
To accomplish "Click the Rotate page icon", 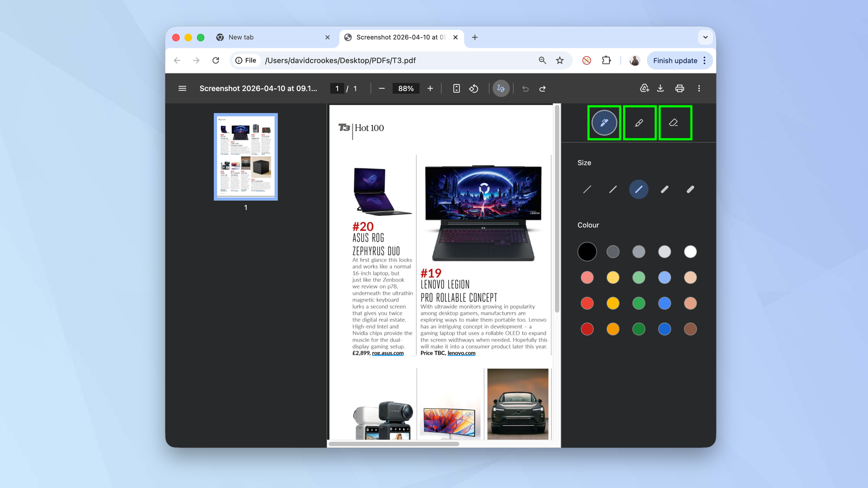I will [474, 88].
